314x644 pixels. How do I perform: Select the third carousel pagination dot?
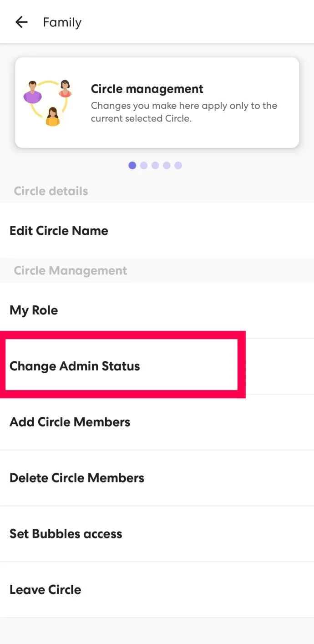click(x=155, y=165)
